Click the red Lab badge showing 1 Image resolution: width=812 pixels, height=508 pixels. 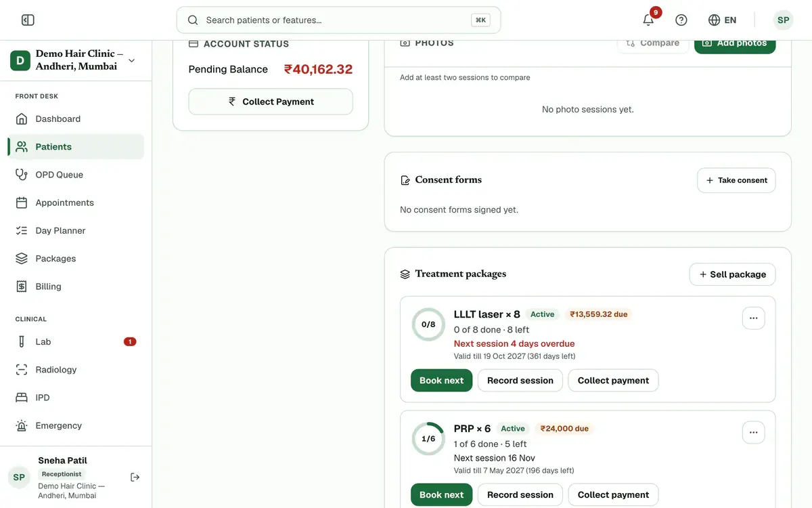[130, 341]
